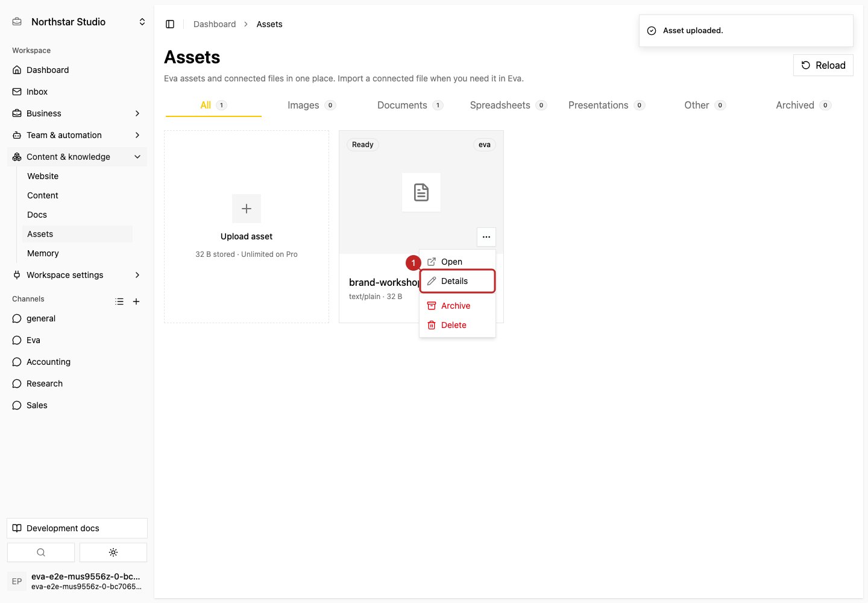Viewport: 868px width, 603px height.
Task: Click the document file thumbnail icon
Action: point(421,192)
